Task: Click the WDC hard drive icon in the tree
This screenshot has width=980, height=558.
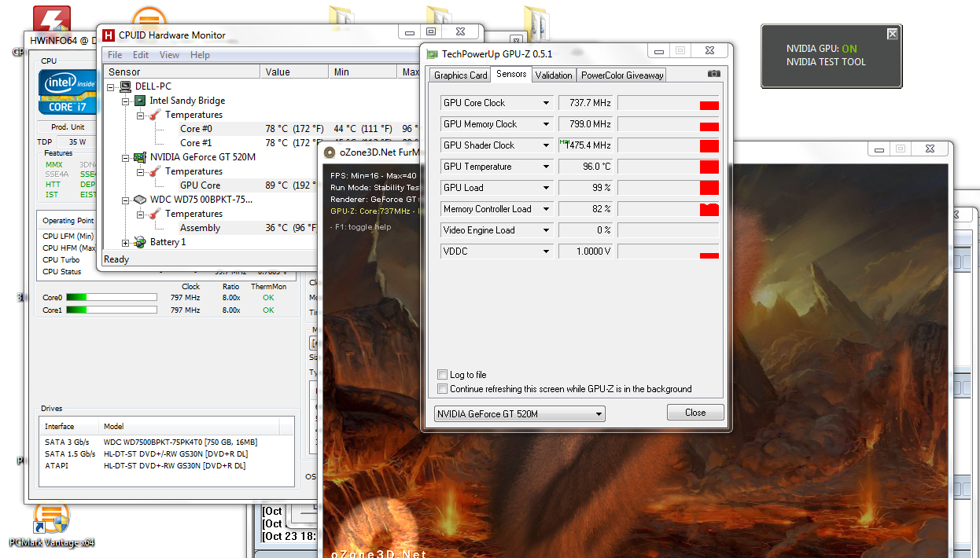Action: [140, 200]
